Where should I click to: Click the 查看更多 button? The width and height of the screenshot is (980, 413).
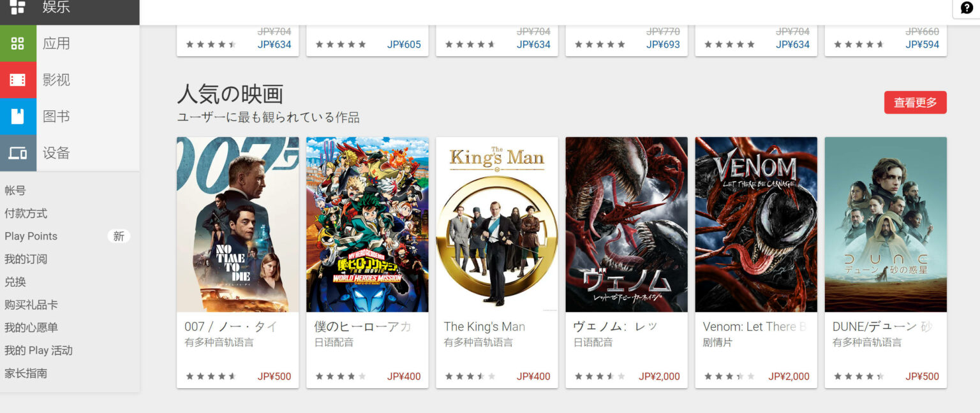[915, 103]
